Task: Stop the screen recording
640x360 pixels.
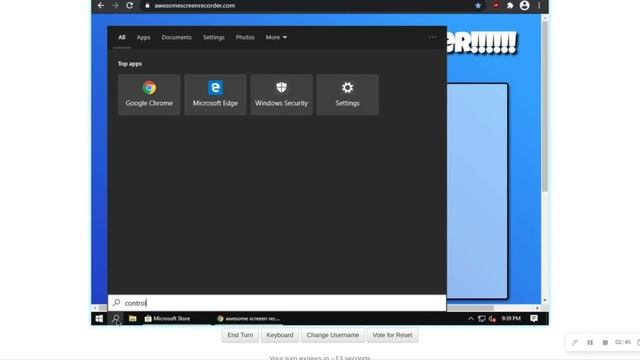Action: click(605, 342)
